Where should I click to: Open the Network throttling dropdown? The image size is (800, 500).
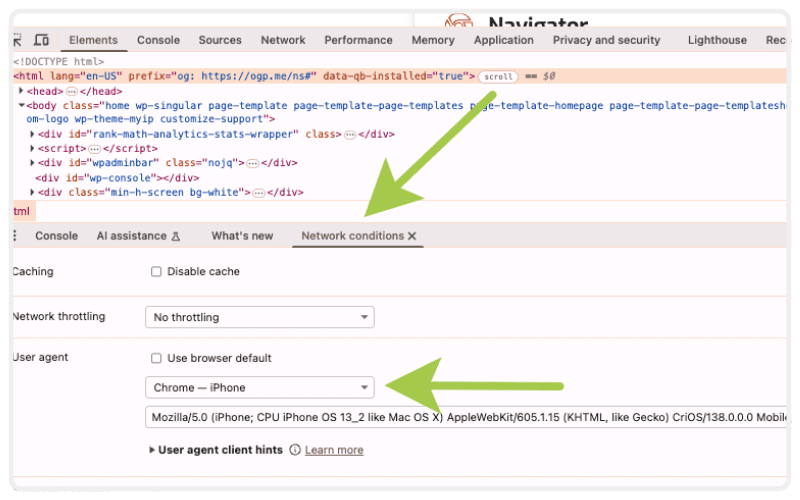point(260,317)
